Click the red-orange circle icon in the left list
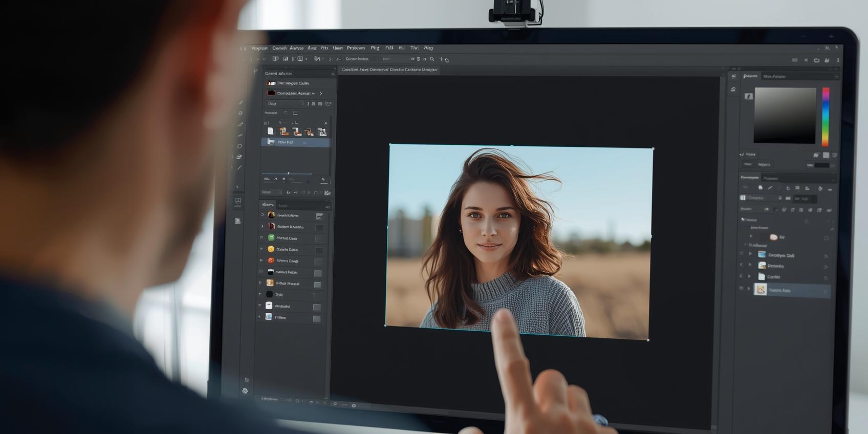Viewport: 868px width, 434px height. 271,261
